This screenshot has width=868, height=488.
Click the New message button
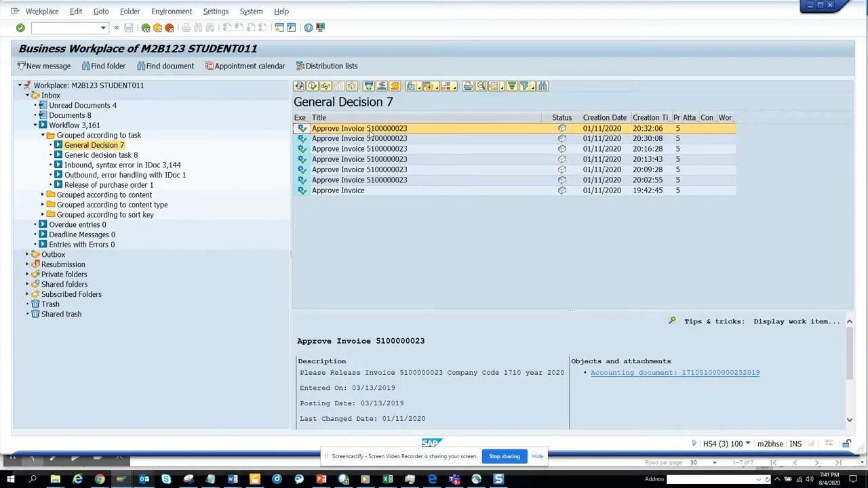[44, 66]
